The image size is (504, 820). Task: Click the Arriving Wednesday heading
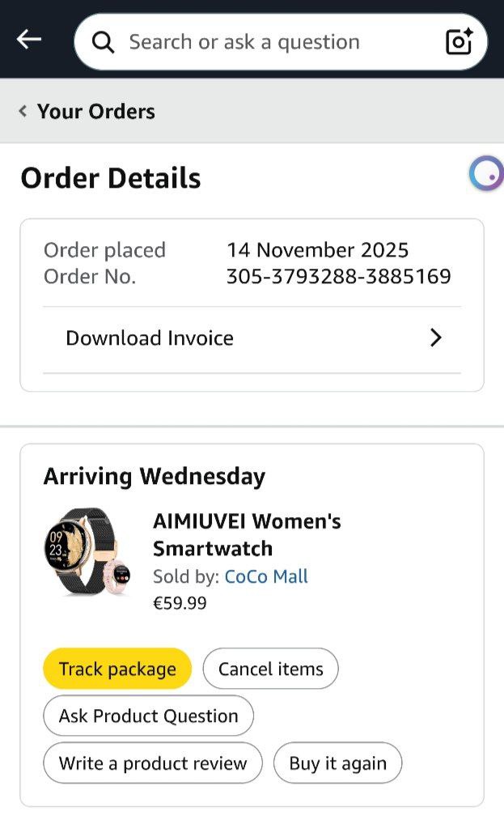(x=154, y=476)
